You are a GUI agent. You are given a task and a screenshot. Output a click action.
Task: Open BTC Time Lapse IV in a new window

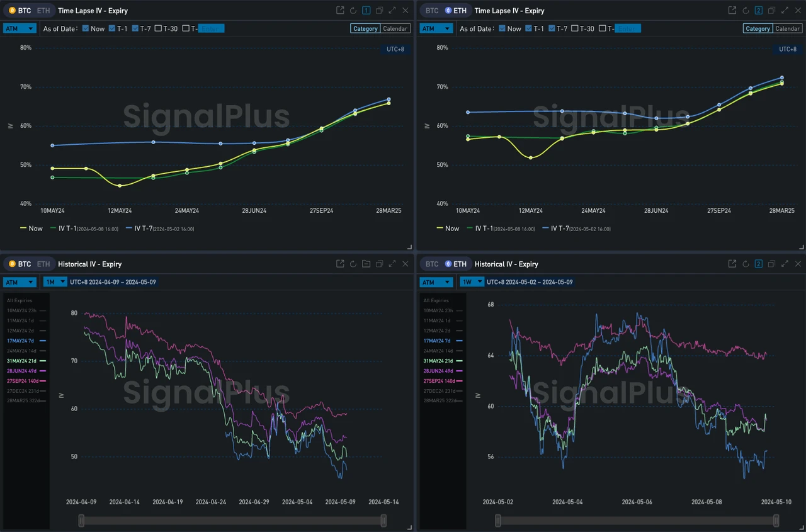[x=340, y=10]
